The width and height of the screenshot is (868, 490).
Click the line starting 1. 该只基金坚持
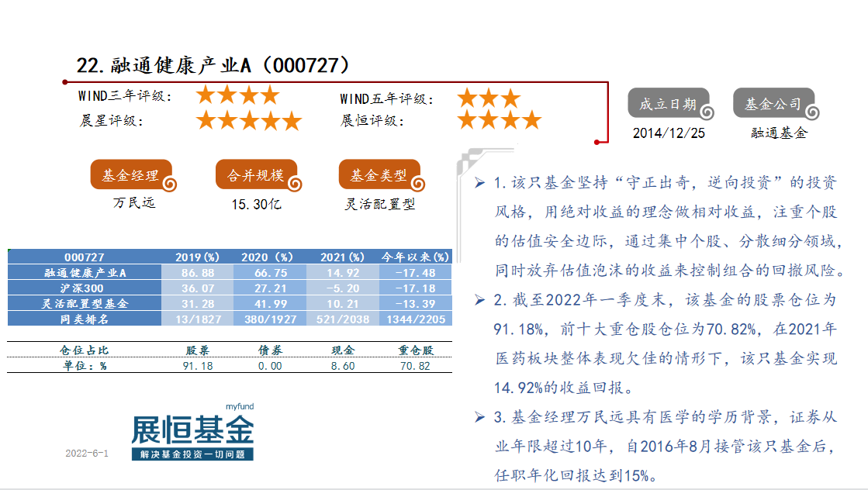click(x=665, y=182)
